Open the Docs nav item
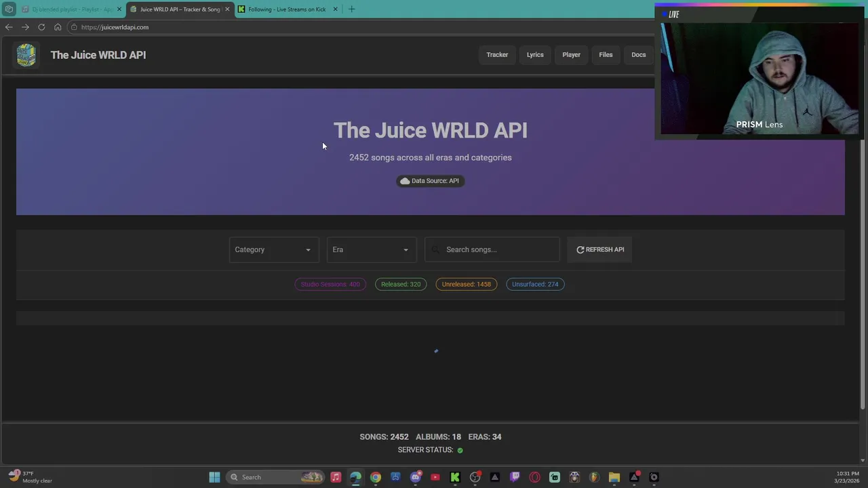Viewport: 868px width, 488px height. (x=639, y=55)
